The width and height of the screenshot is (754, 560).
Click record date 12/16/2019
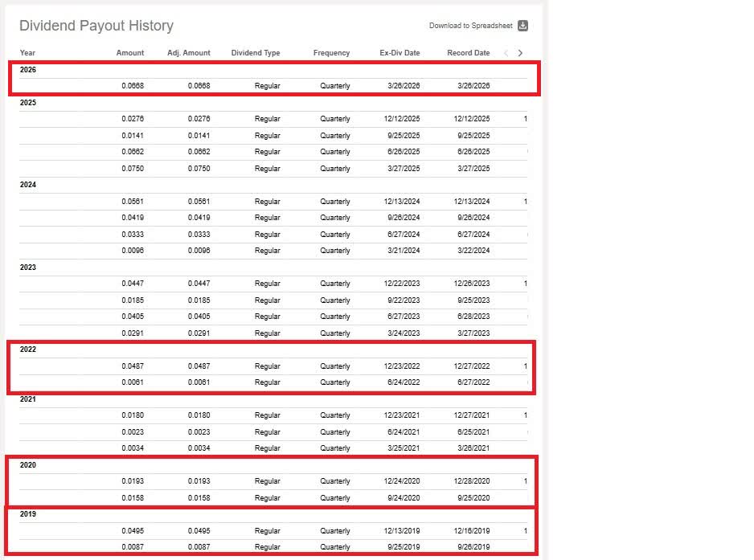pos(472,531)
